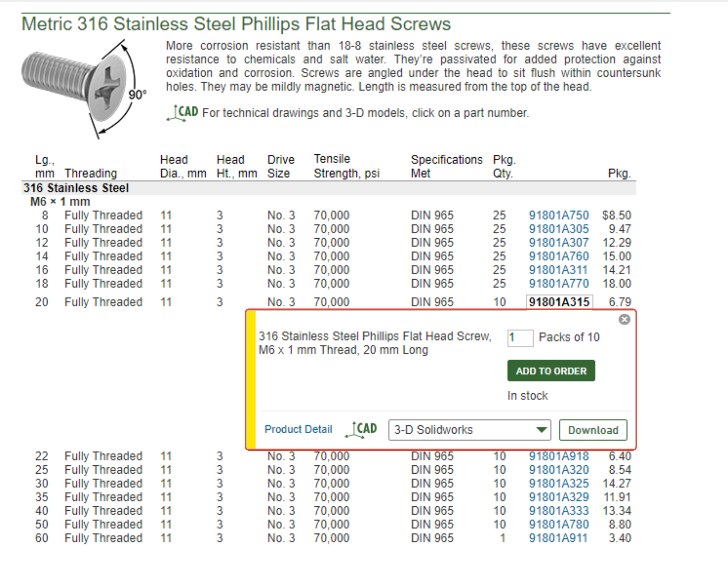Click the Threading column header
Image resolution: width=728 pixels, height=587 pixels.
91,173
